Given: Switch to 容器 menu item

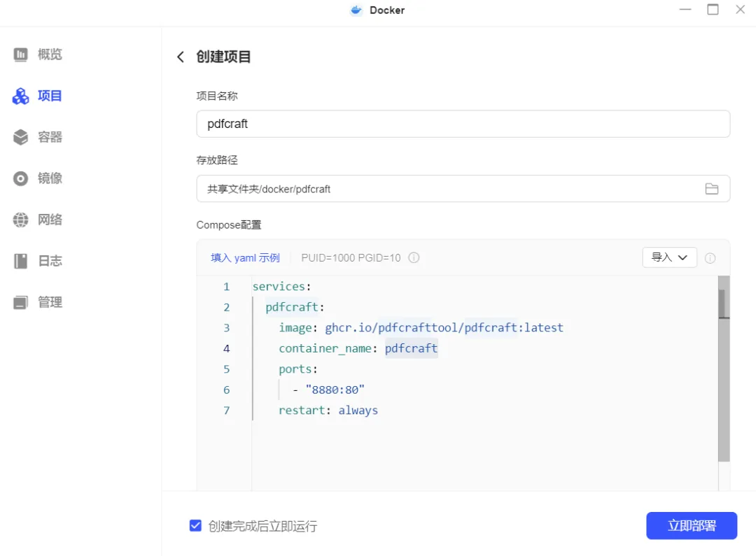Looking at the screenshot, I should coord(50,137).
